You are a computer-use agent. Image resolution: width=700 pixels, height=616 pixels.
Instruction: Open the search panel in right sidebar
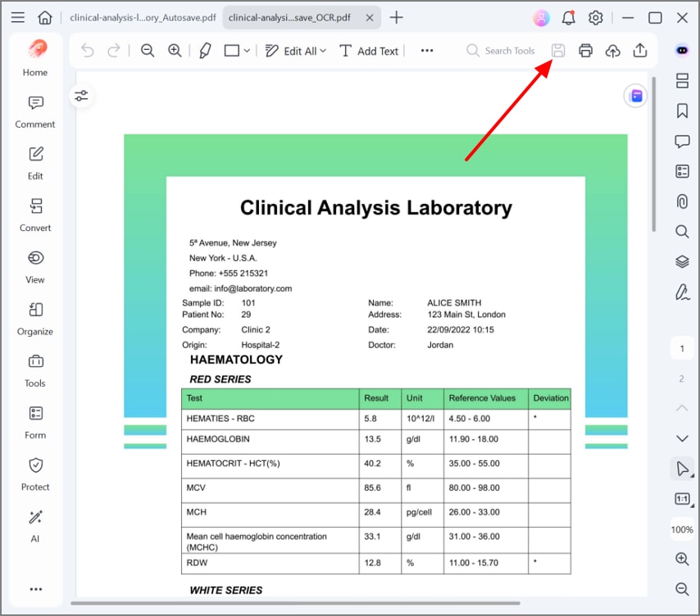click(682, 231)
